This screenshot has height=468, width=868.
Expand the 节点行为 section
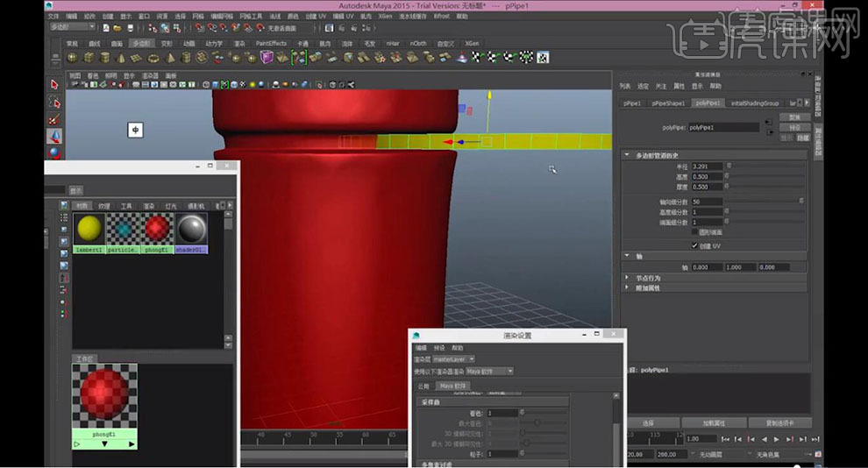(627, 278)
